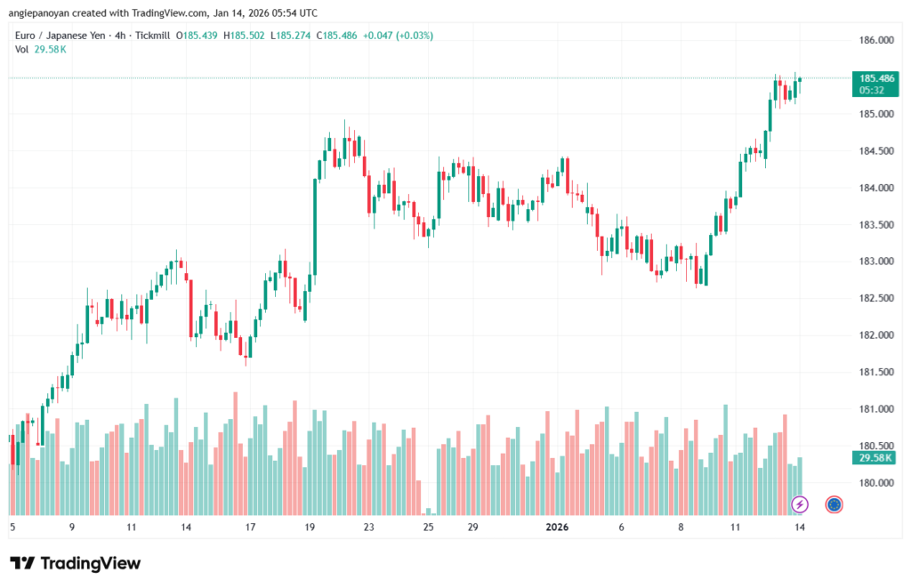Select date 19 on the time axis
Screen dimensions: 911x588
(310, 527)
